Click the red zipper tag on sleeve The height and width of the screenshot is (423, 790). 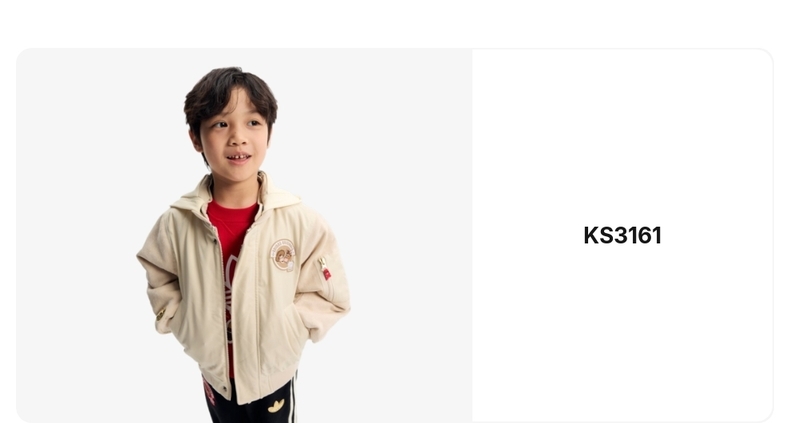(x=326, y=274)
